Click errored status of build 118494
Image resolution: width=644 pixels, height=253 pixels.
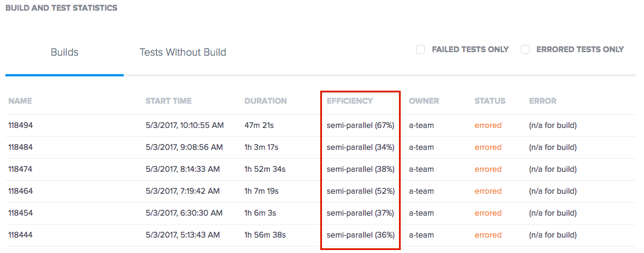[488, 125]
